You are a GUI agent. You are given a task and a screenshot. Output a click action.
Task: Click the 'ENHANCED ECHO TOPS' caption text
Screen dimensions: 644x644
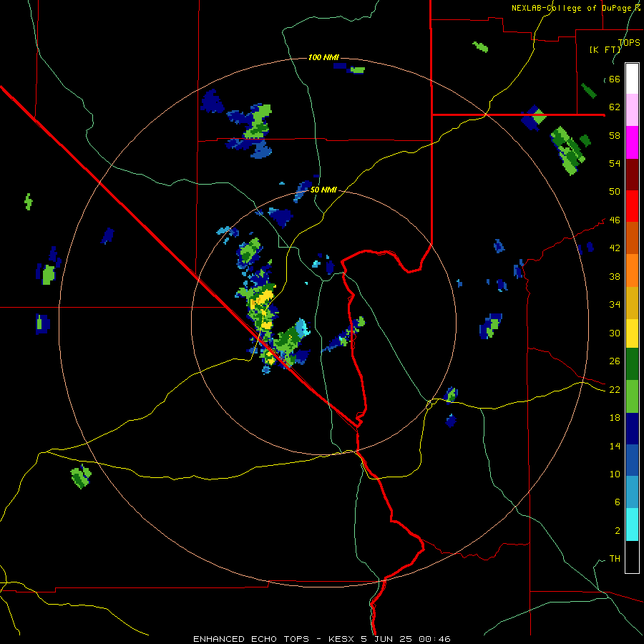click(x=251, y=639)
